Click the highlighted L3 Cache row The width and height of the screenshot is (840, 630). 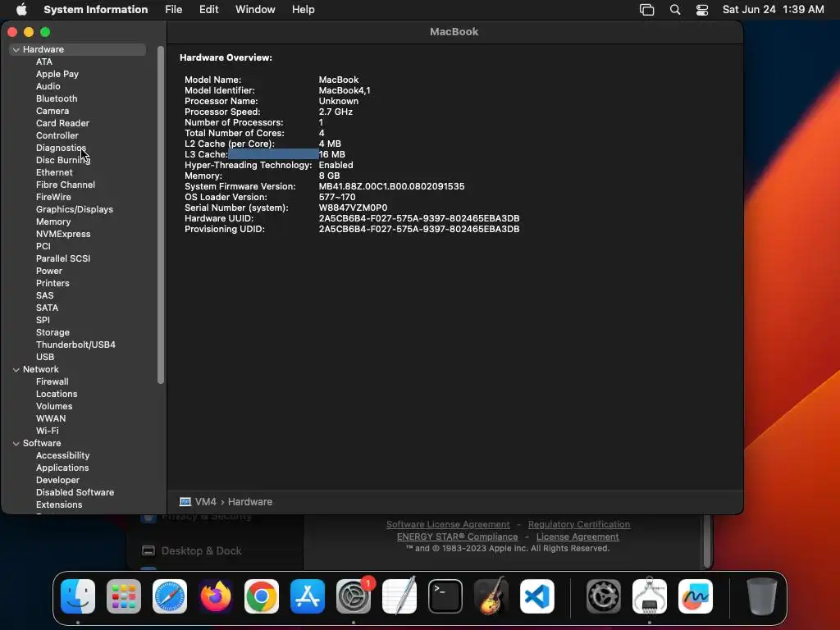[x=265, y=154]
